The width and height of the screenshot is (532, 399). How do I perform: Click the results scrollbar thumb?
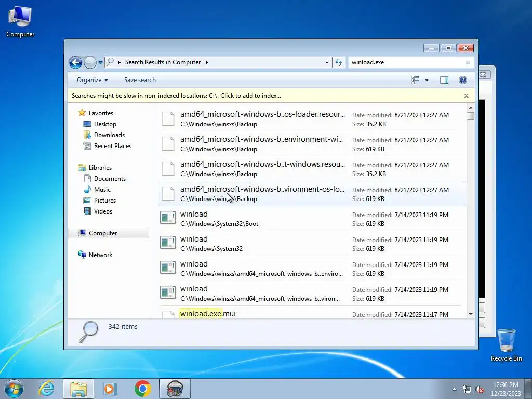click(x=471, y=116)
